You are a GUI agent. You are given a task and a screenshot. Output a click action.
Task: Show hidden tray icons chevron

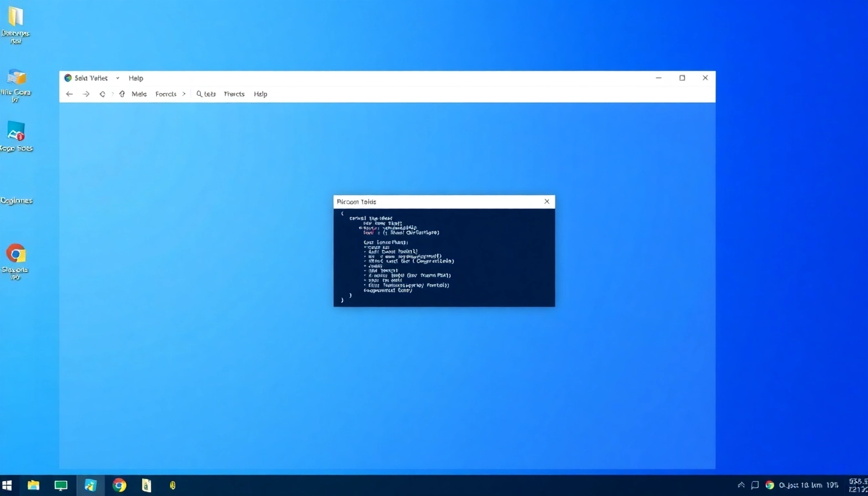pos(741,485)
